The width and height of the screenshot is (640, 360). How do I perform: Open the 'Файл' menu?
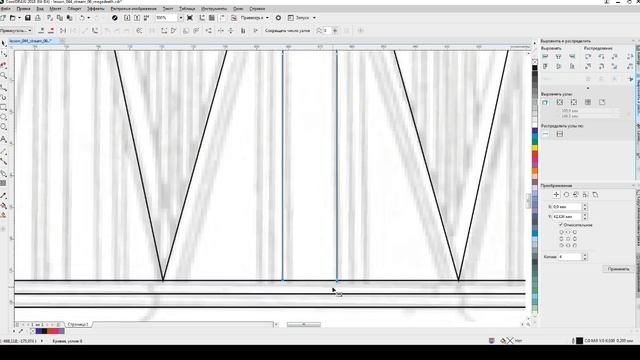coord(5,9)
